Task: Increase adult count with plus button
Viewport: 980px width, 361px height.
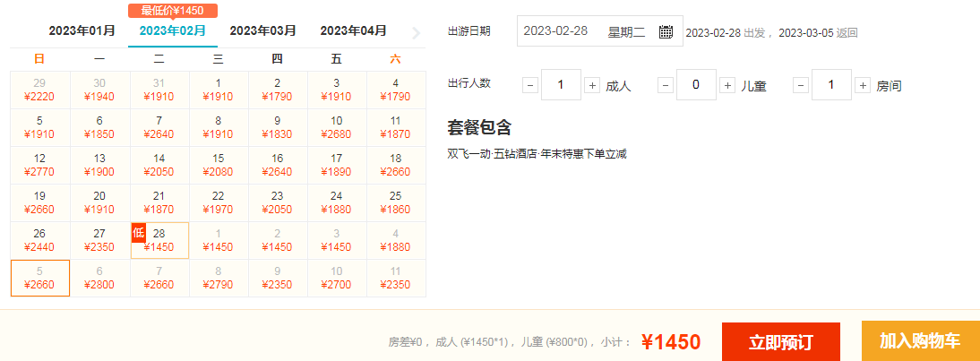Action: (x=591, y=85)
